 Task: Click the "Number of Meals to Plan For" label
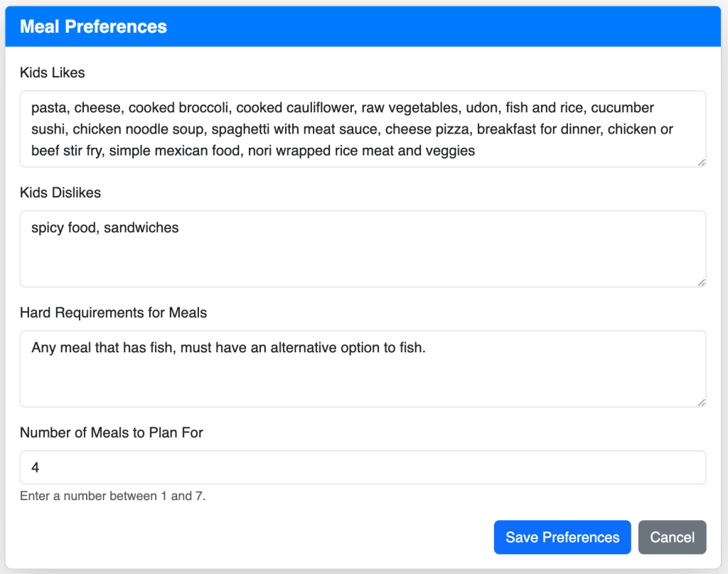112,433
